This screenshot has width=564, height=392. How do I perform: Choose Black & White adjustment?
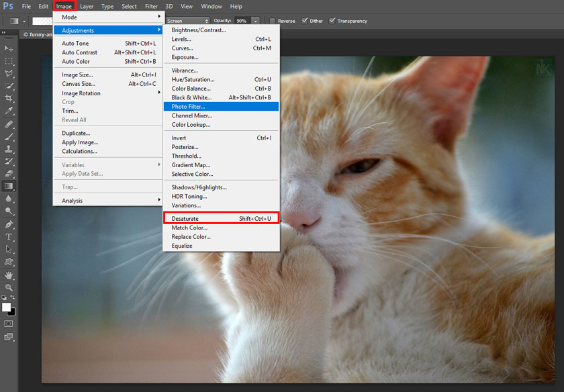coord(221,97)
